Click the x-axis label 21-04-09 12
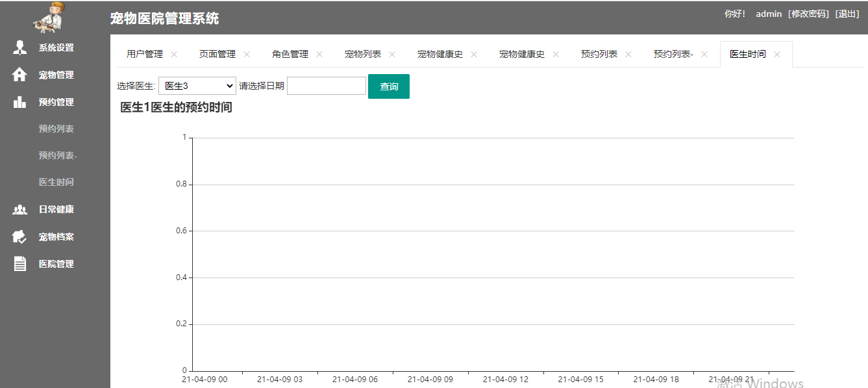 (x=506, y=380)
